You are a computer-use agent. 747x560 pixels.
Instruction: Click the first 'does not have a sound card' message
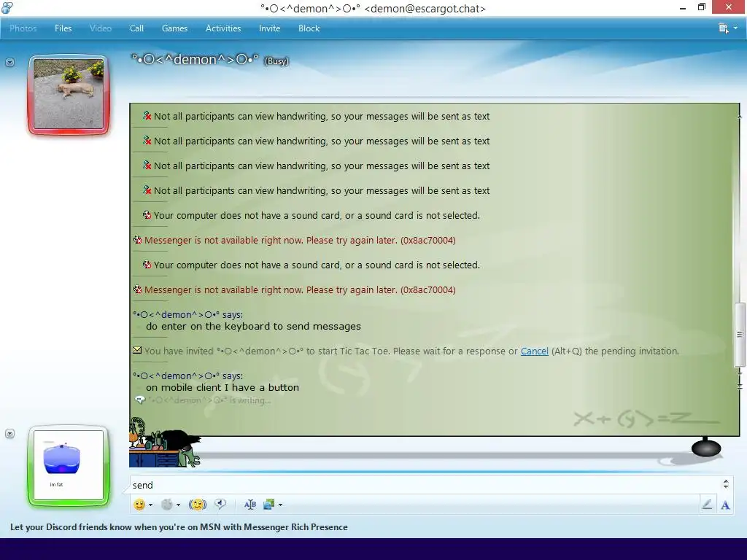coord(317,216)
